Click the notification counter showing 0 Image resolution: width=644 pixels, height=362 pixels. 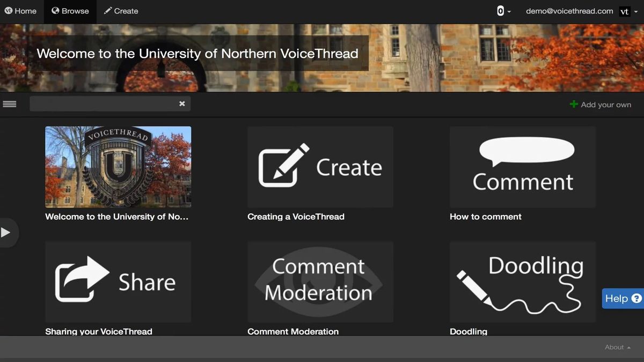[x=499, y=10]
